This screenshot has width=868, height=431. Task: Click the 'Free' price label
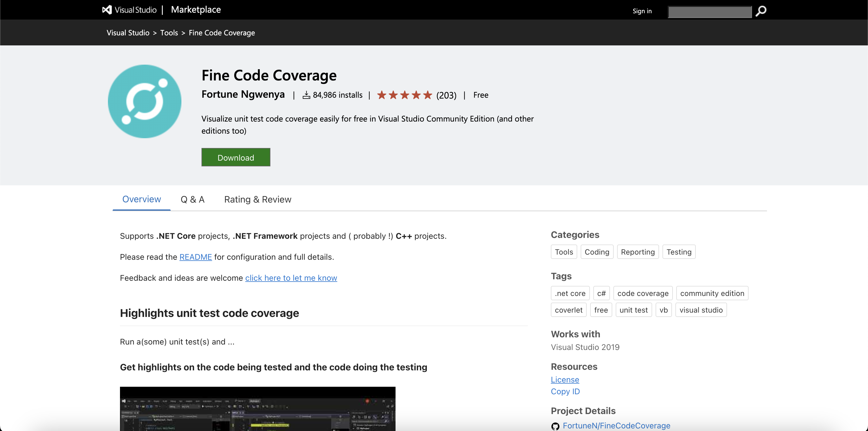coord(480,95)
